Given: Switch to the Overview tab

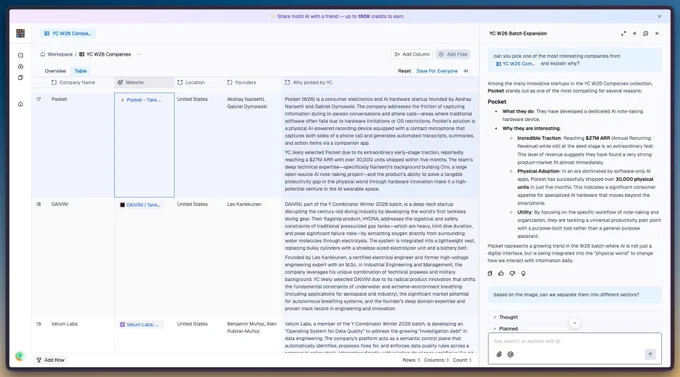Looking at the screenshot, I should pos(56,71).
